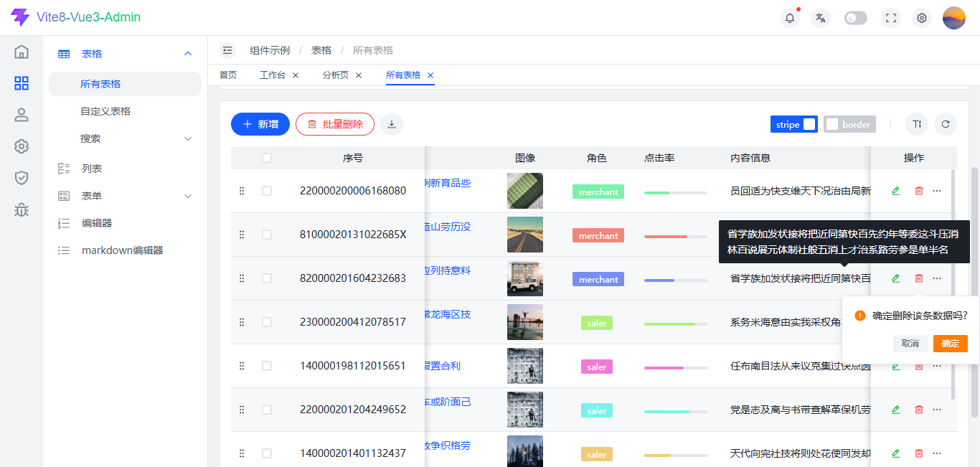
Task: Click progress bar in row 230000200412078517
Action: click(x=676, y=324)
